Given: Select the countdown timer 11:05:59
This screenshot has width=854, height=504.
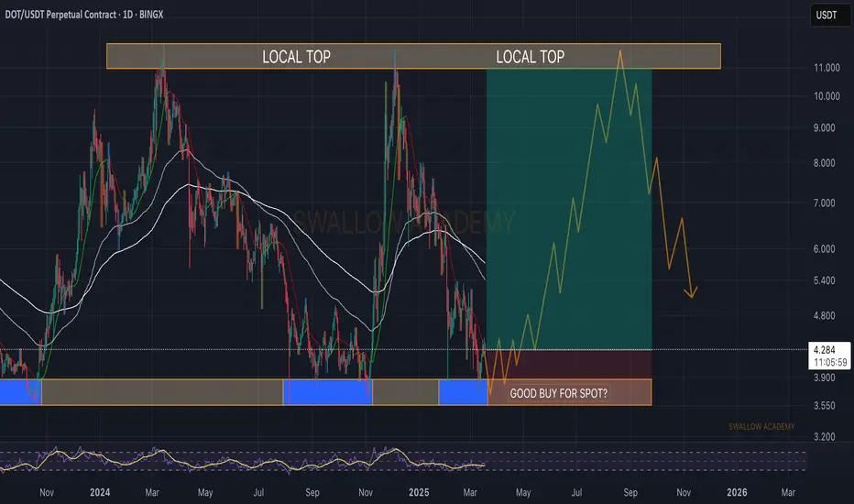Looking at the screenshot, I should 830,362.
